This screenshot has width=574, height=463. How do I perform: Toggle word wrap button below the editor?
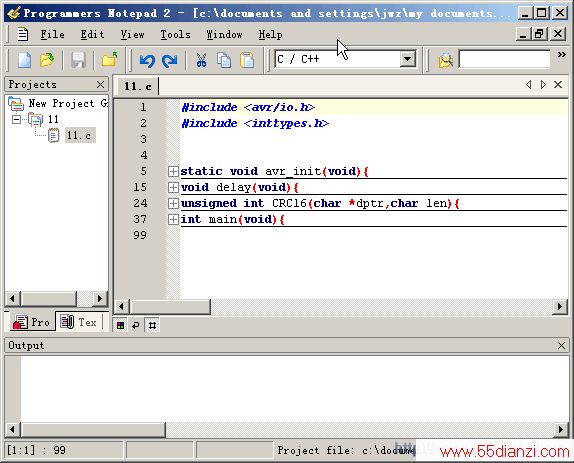(136, 325)
